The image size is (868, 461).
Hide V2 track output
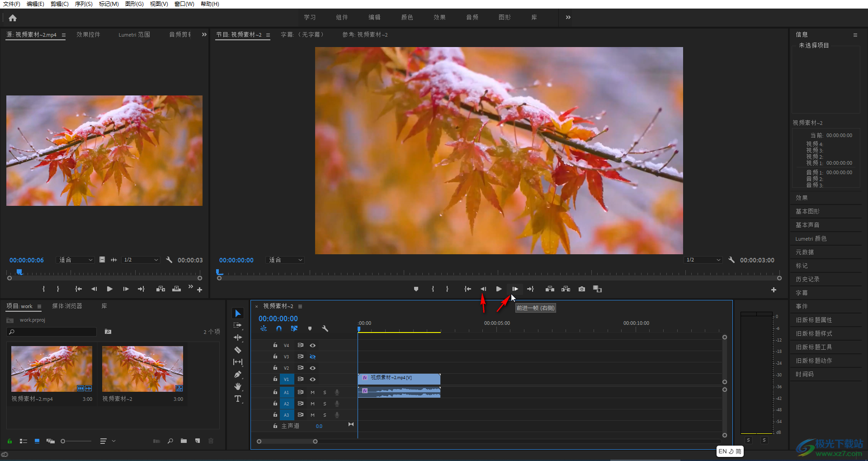312,368
